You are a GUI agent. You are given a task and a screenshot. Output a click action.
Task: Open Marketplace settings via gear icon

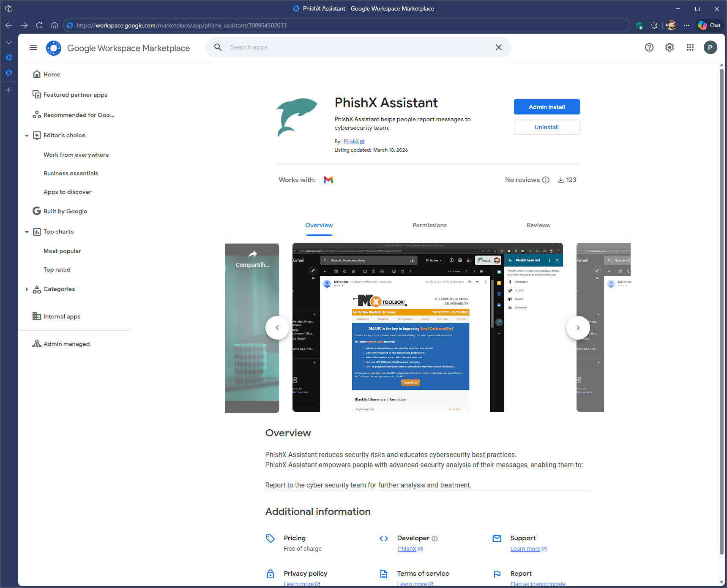[x=669, y=47]
